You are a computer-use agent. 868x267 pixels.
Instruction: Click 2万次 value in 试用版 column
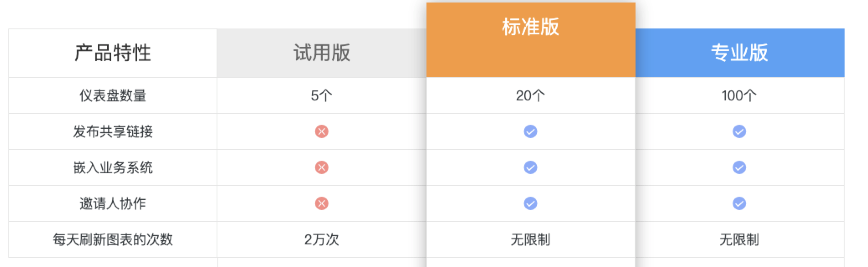[x=322, y=239]
